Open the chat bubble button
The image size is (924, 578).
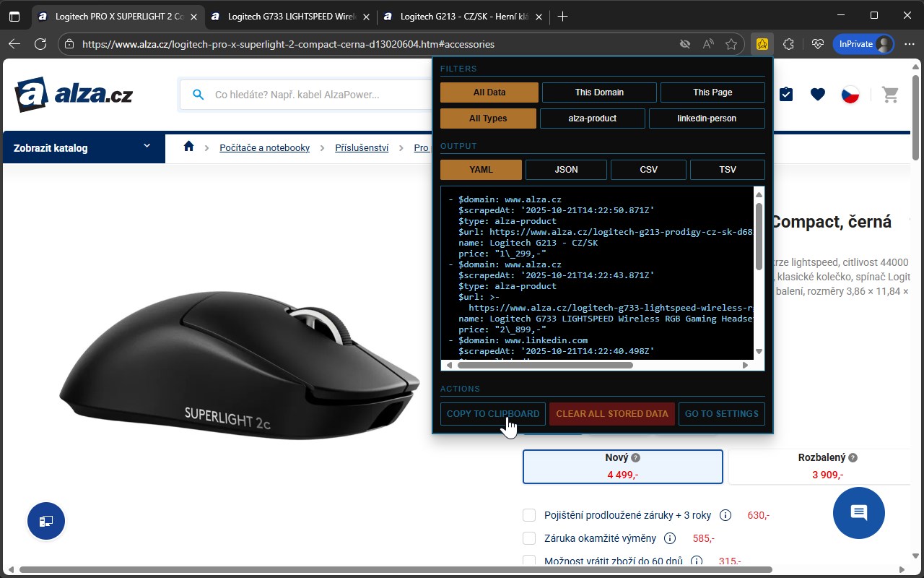click(x=859, y=513)
